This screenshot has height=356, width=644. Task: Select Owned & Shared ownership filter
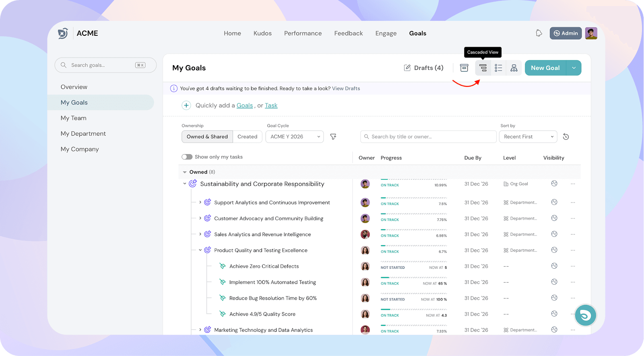[207, 137]
